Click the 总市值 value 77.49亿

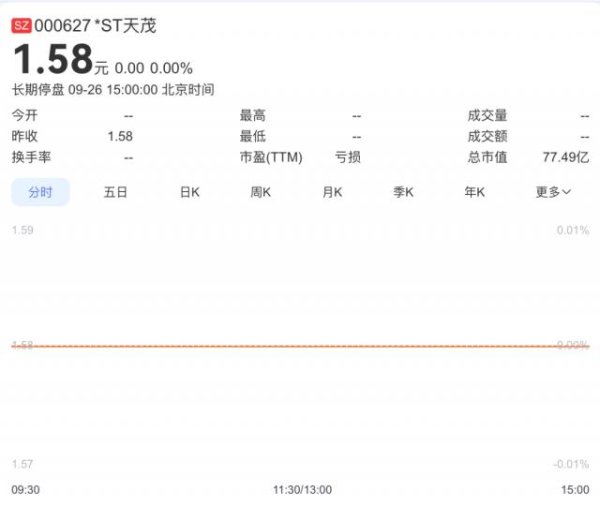click(x=565, y=157)
